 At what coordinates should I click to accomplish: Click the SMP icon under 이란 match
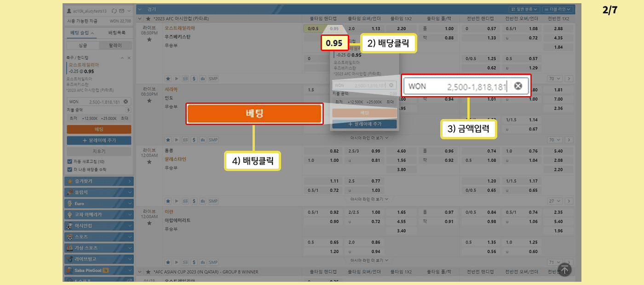click(213, 262)
